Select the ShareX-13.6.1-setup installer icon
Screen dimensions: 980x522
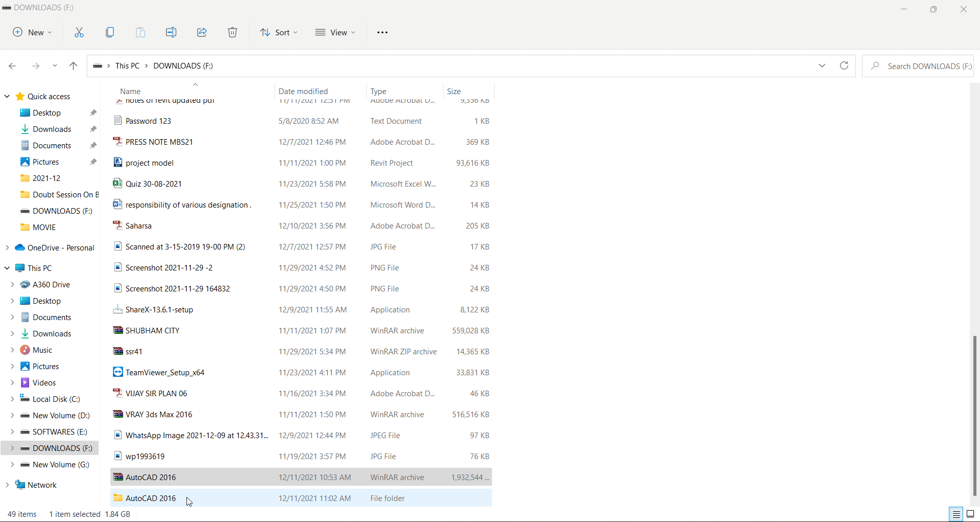[x=118, y=309]
